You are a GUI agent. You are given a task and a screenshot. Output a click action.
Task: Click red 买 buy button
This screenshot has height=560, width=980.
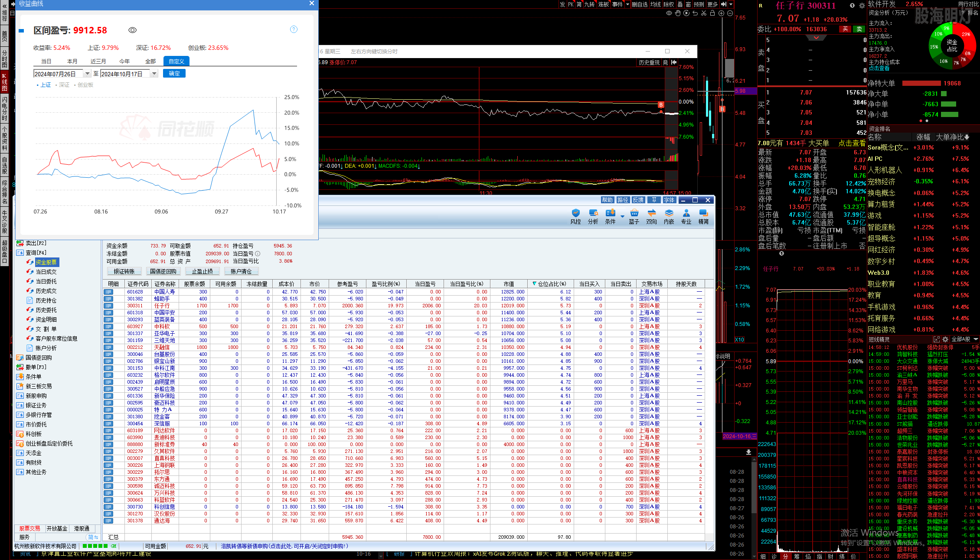pos(845,29)
